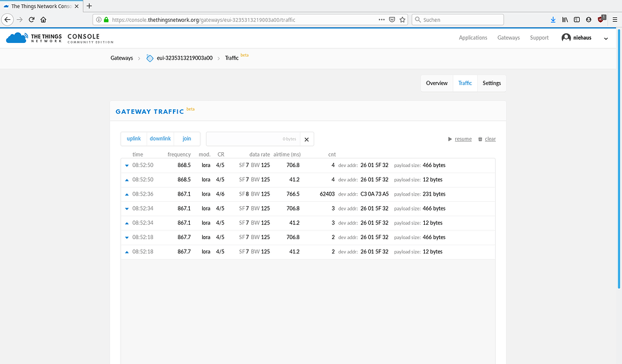Open the browser downloads arrow
Viewport: 622px width, 364px height.
coord(553,19)
